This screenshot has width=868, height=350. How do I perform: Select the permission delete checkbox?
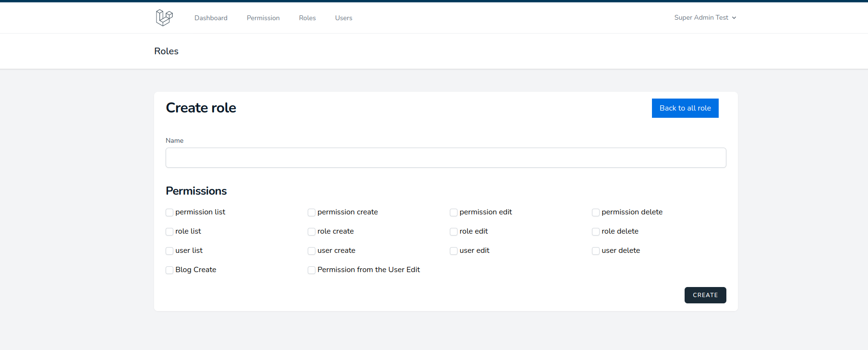click(x=596, y=212)
